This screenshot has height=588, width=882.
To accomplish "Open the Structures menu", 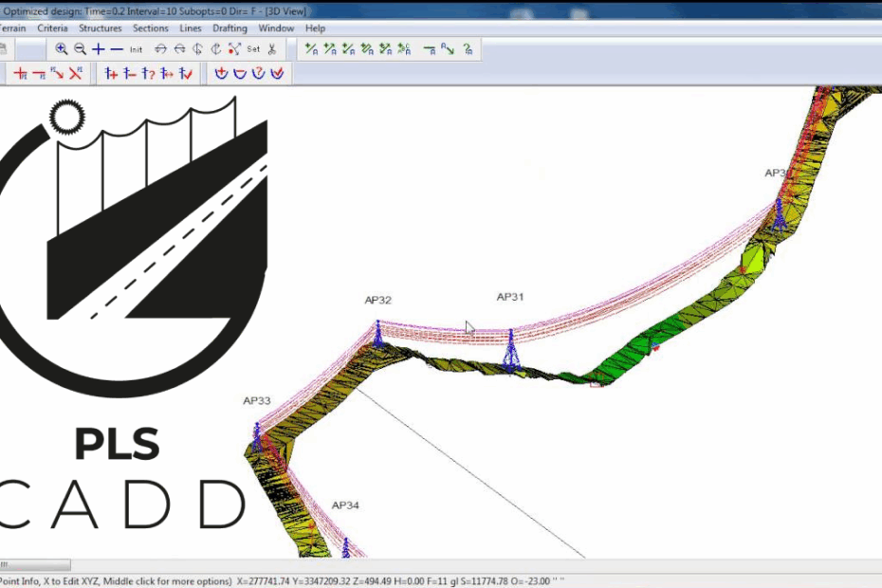I will click(101, 28).
